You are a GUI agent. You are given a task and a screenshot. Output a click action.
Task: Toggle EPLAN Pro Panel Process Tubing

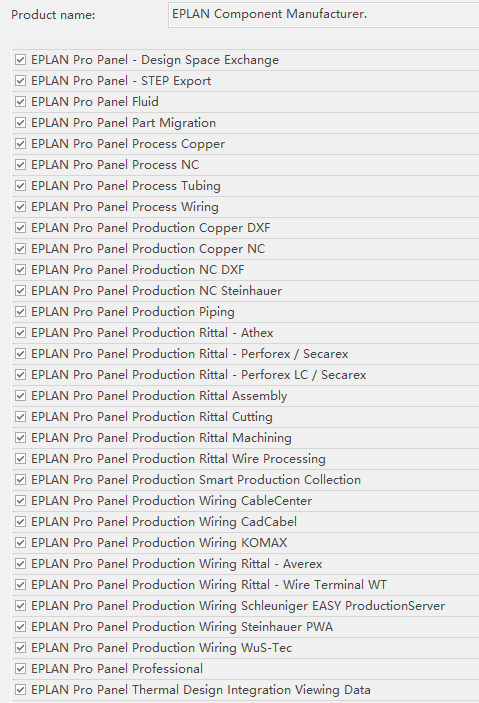21,186
